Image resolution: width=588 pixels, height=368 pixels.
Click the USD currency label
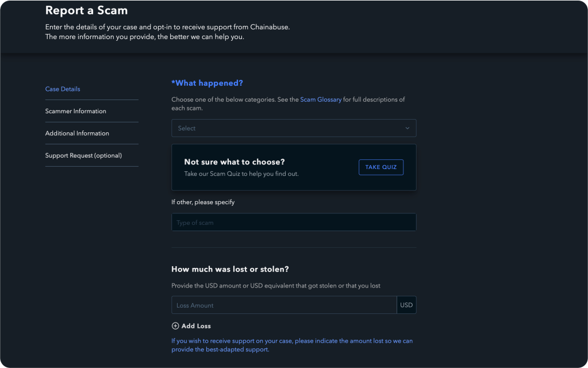pyautogui.click(x=406, y=305)
